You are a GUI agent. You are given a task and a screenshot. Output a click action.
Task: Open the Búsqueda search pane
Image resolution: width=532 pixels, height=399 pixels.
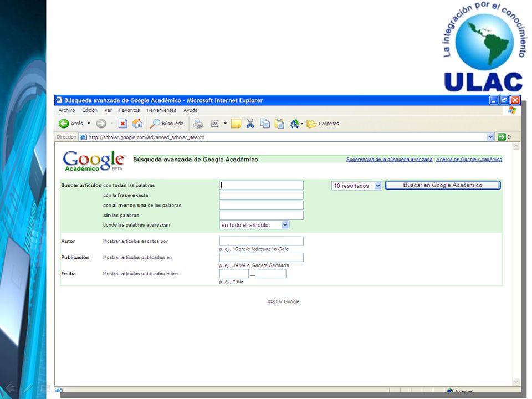tap(167, 124)
